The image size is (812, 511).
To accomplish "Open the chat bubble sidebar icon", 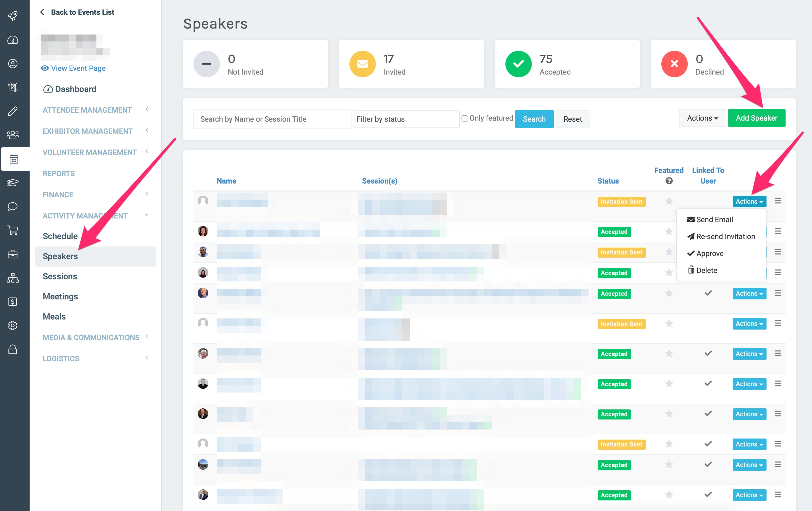I will 13,206.
